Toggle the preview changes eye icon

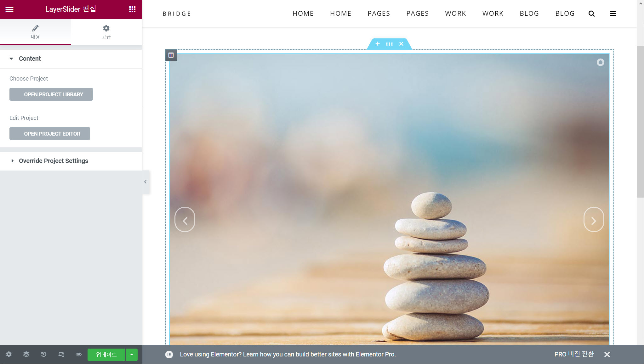(79, 355)
